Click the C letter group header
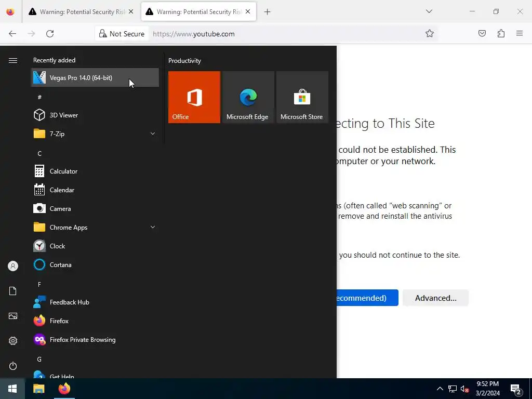The width and height of the screenshot is (532, 399). click(x=39, y=154)
